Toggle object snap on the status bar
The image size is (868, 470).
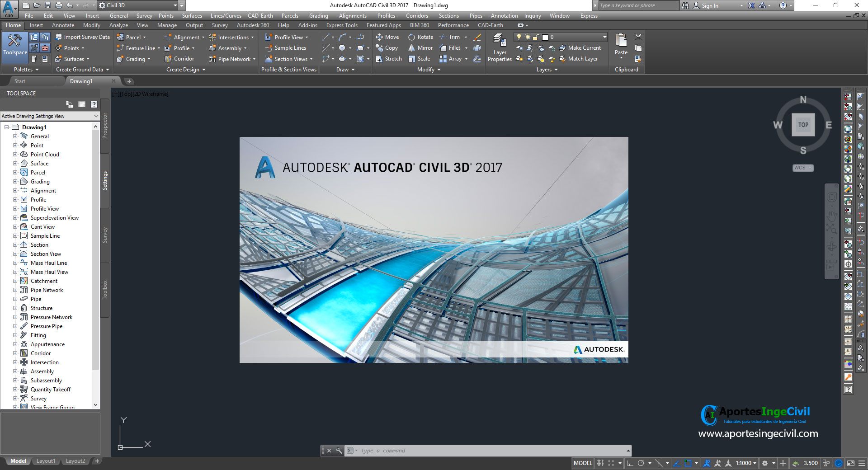click(x=687, y=463)
